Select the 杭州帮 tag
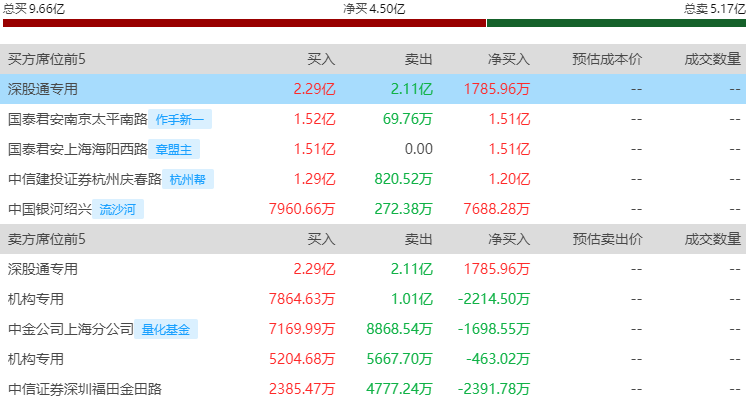The image size is (746, 397). tap(188, 179)
